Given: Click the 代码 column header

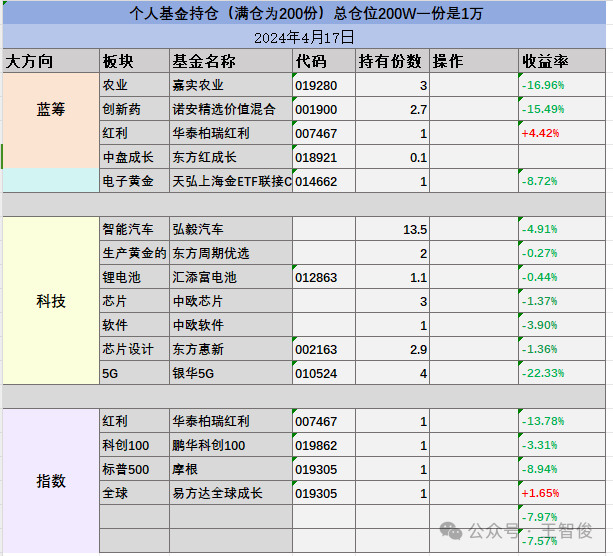Looking at the screenshot, I should coord(324,61).
